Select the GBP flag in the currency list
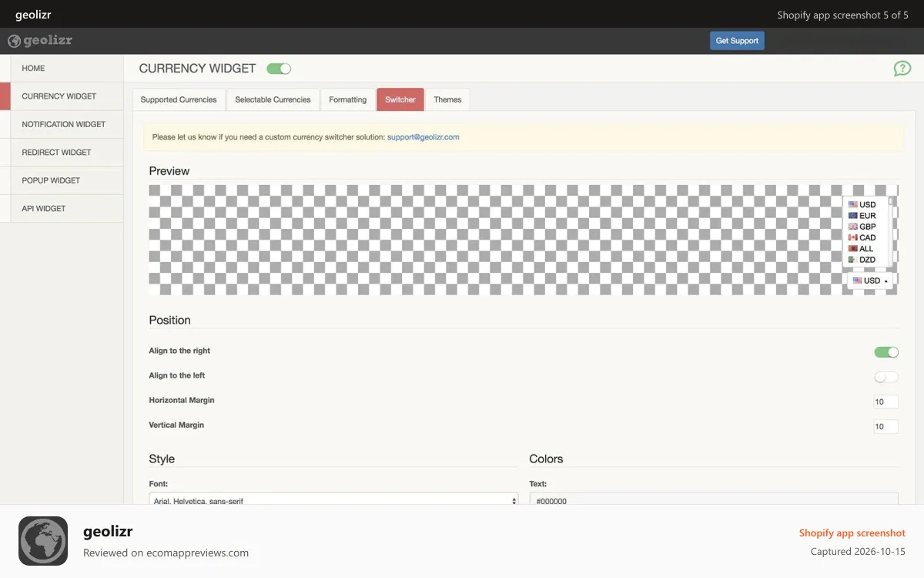 point(853,227)
